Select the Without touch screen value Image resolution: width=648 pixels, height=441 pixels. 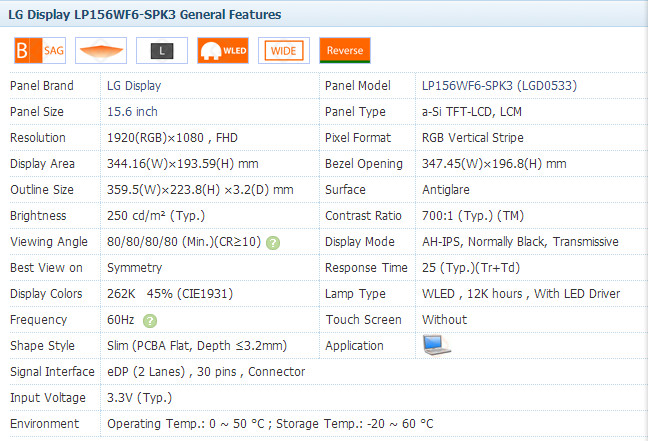coord(444,320)
